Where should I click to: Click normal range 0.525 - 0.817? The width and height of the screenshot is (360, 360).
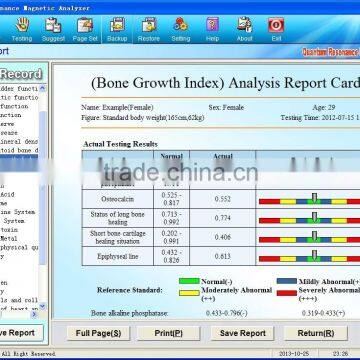click(171, 199)
